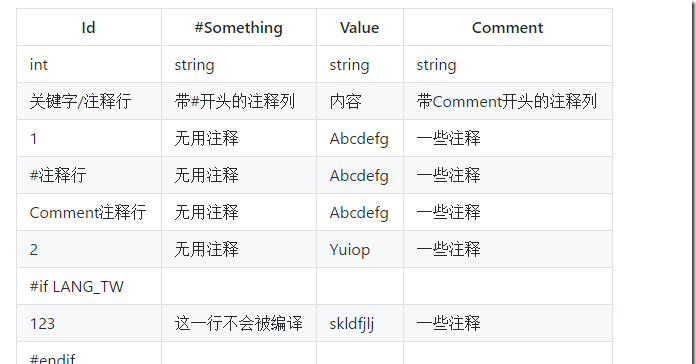Select the #if LANG_TW cell
Viewport: 696px width, 364px height.
(89, 286)
